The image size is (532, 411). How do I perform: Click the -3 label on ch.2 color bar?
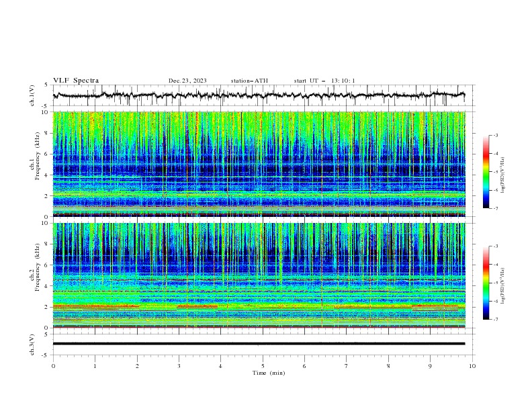[x=496, y=246]
